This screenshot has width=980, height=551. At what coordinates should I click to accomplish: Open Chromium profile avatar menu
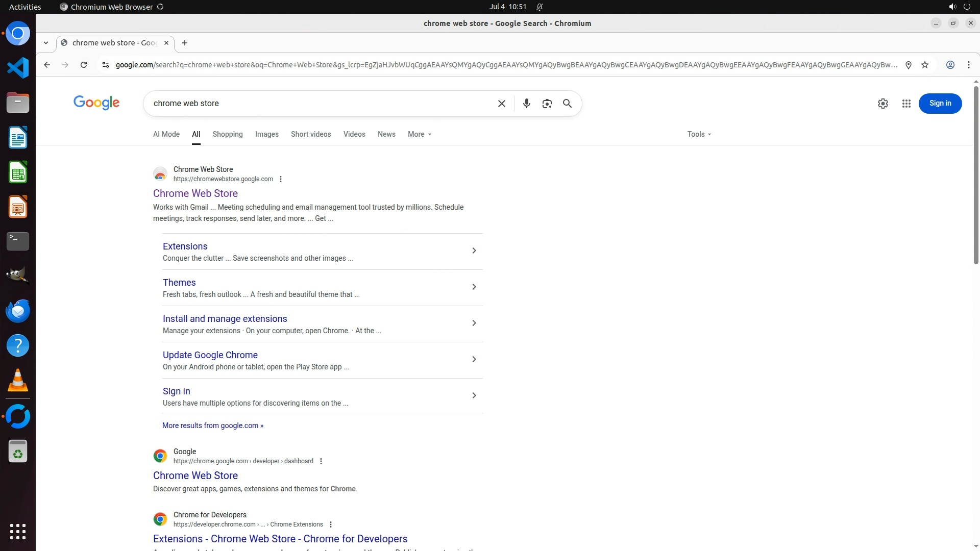click(950, 65)
